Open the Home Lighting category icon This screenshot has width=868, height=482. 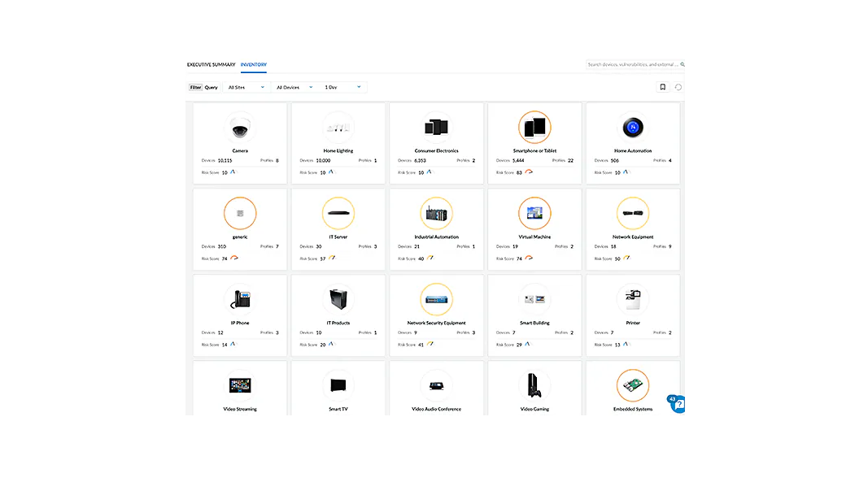(x=338, y=128)
